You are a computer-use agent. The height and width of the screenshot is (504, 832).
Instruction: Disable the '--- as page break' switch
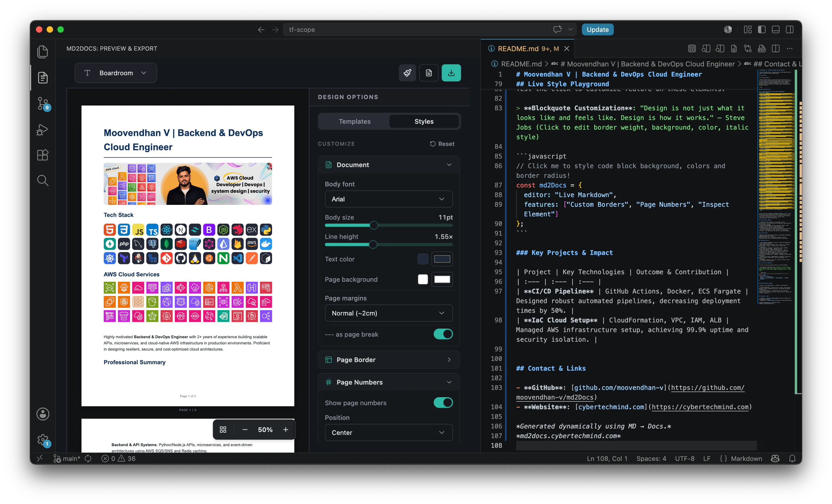pos(443,334)
